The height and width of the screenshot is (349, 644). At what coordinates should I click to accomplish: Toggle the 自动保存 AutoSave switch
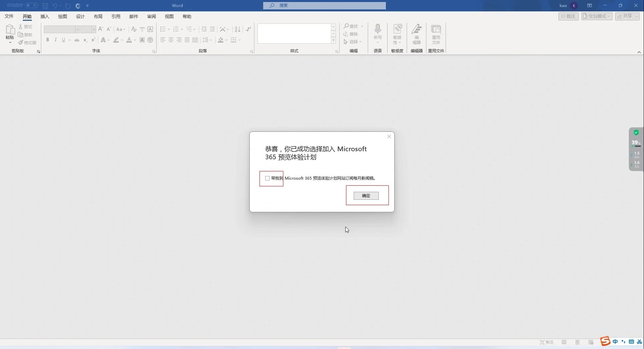[x=32, y=5]
